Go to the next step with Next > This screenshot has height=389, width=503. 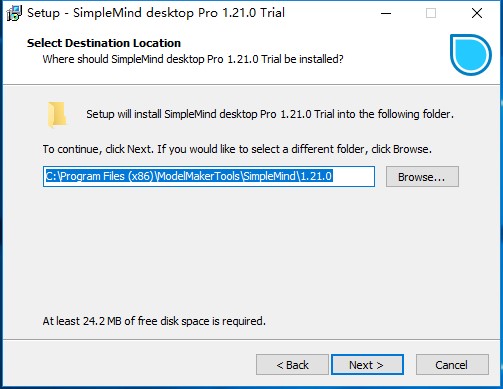click(367, 365)
